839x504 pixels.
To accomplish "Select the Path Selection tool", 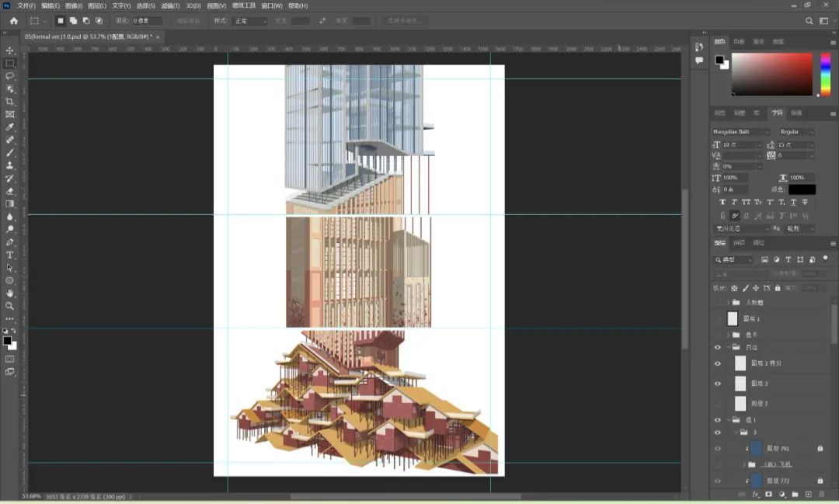I will [9, 268].
